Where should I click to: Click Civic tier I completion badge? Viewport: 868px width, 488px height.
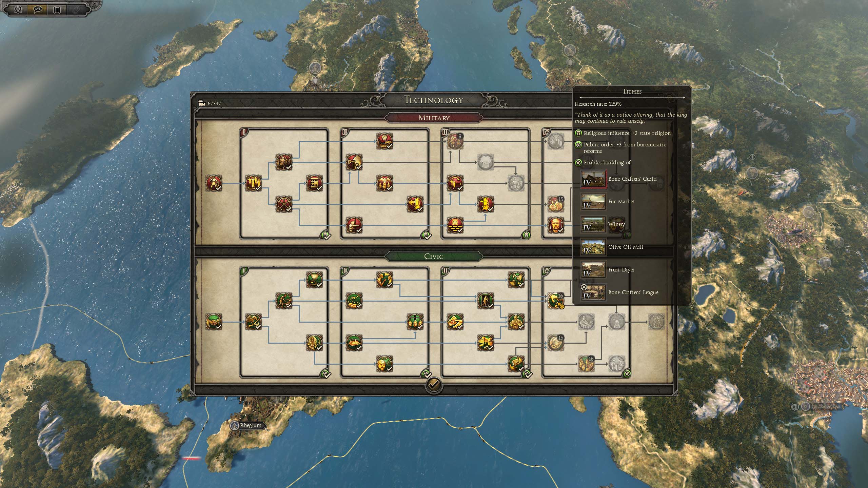326,374
